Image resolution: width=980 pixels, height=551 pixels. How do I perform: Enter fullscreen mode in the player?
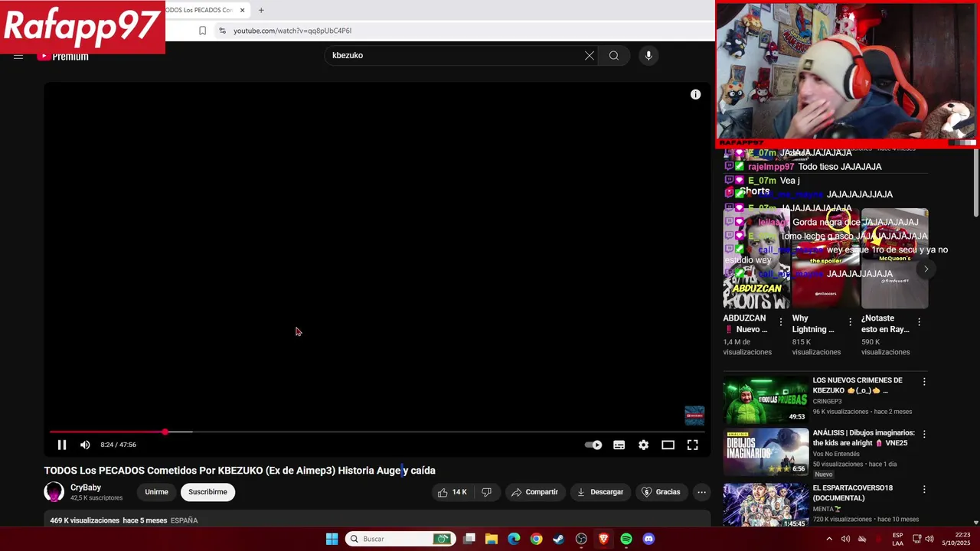pyautogui.click(x=692, y=445)
